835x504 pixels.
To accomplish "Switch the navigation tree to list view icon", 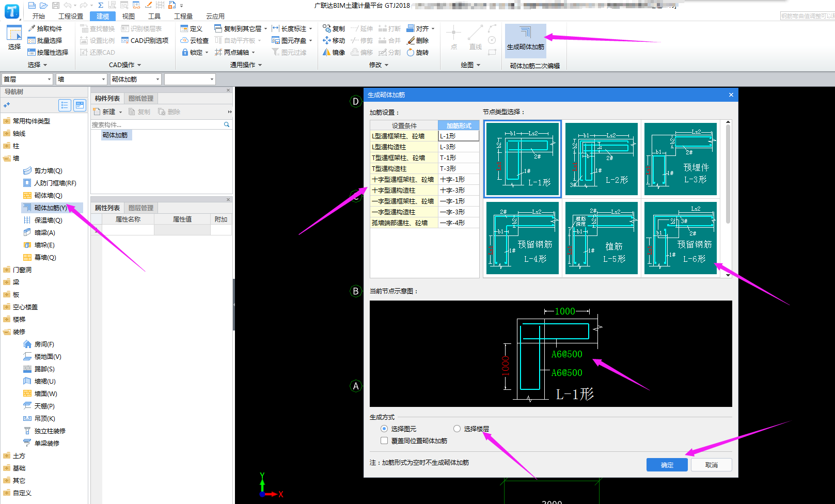I will [65, 105].
